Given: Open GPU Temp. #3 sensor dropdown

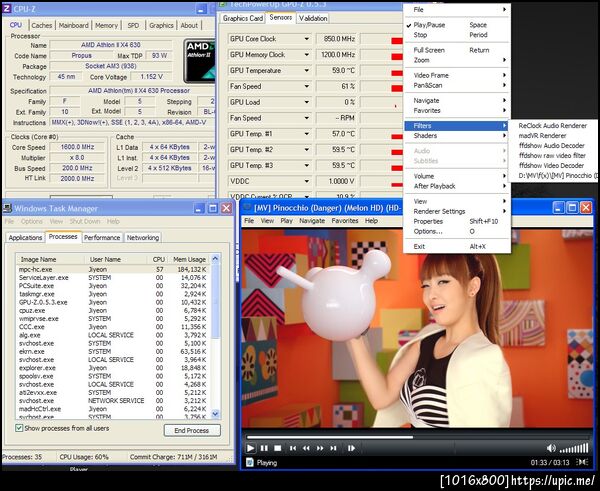Looking at the screenshot, I should coord(307,165).
